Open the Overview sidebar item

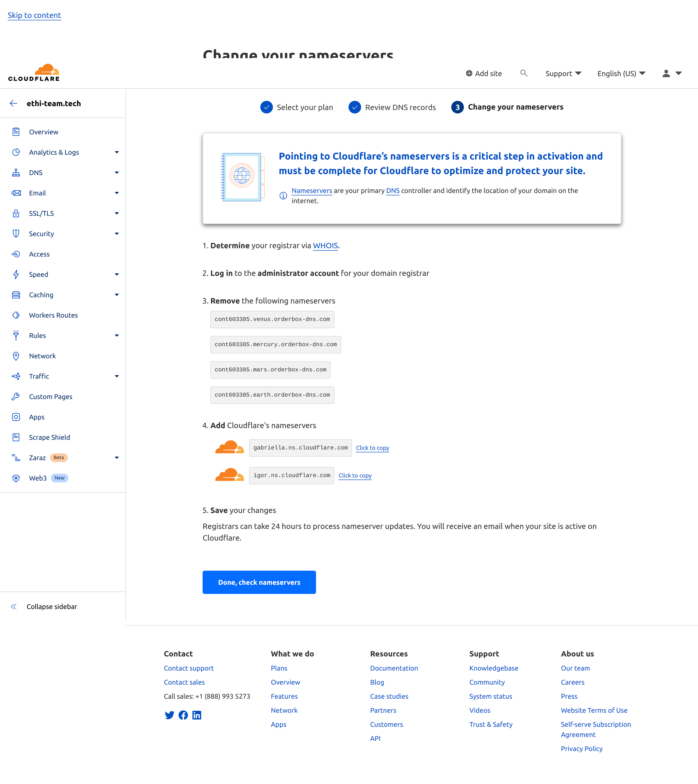[63, 132]
